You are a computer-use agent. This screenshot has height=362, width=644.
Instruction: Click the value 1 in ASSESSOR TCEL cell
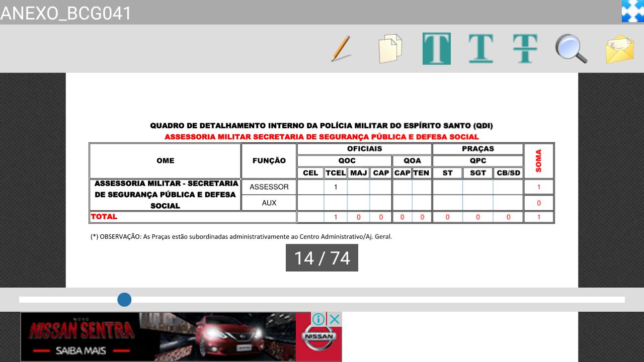point(336,187)
